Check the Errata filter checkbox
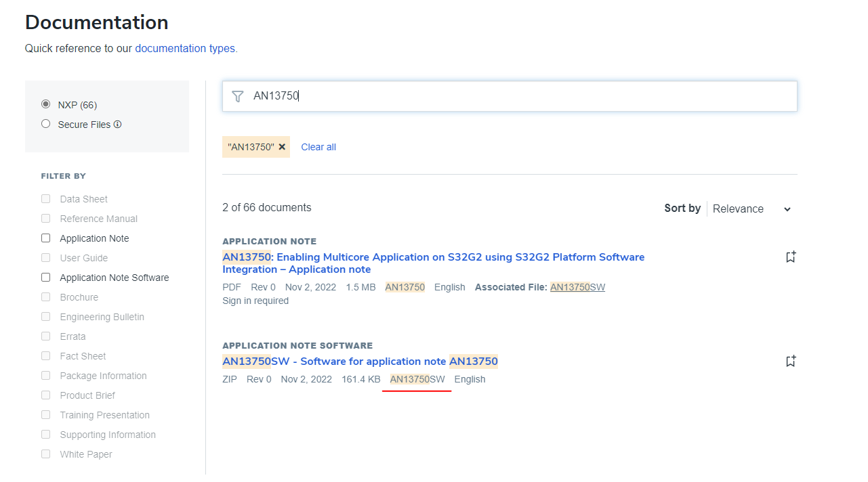This screenshot has width=868, height=482. [x=46, y=336]
